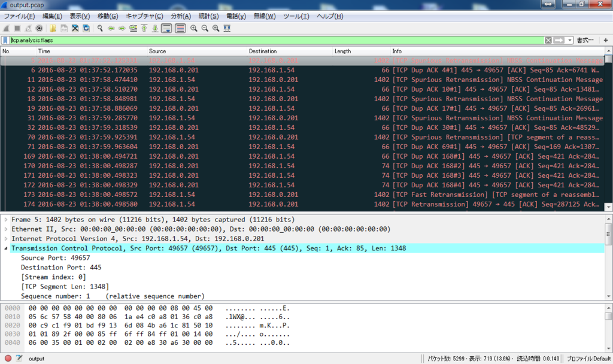The width and height of the screenshot is (613, 364).
Task: Open the 分析(A) menu
Action: pos(181,16)
